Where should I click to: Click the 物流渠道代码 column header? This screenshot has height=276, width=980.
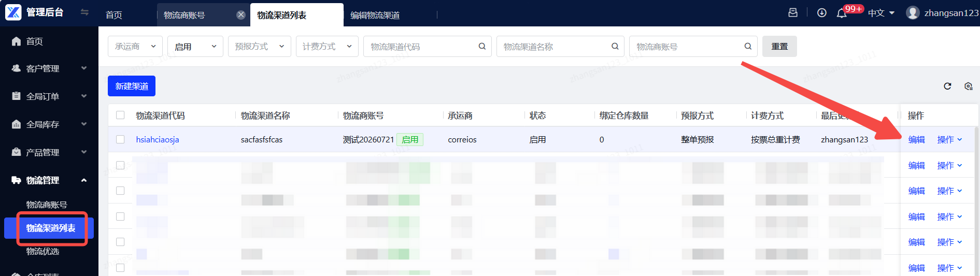(x=160, y=115)
